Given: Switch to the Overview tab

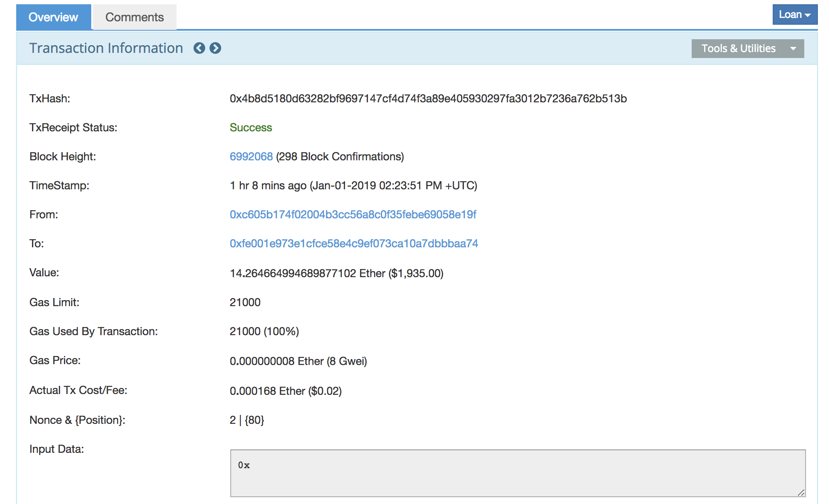Looking at the screenshot, I should coord(53,17).
